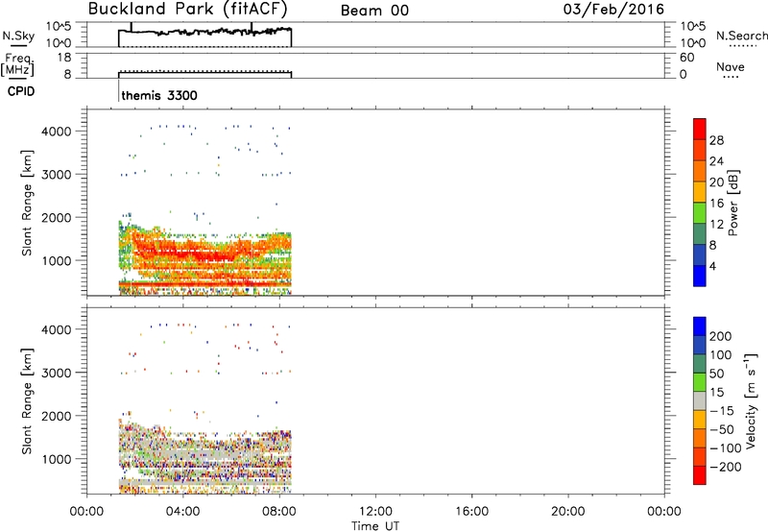Viewport: 768px width, 532px height.
Task: Click the '08:00' time axis label
Action: pyautogui.click(x=279, y=512)
